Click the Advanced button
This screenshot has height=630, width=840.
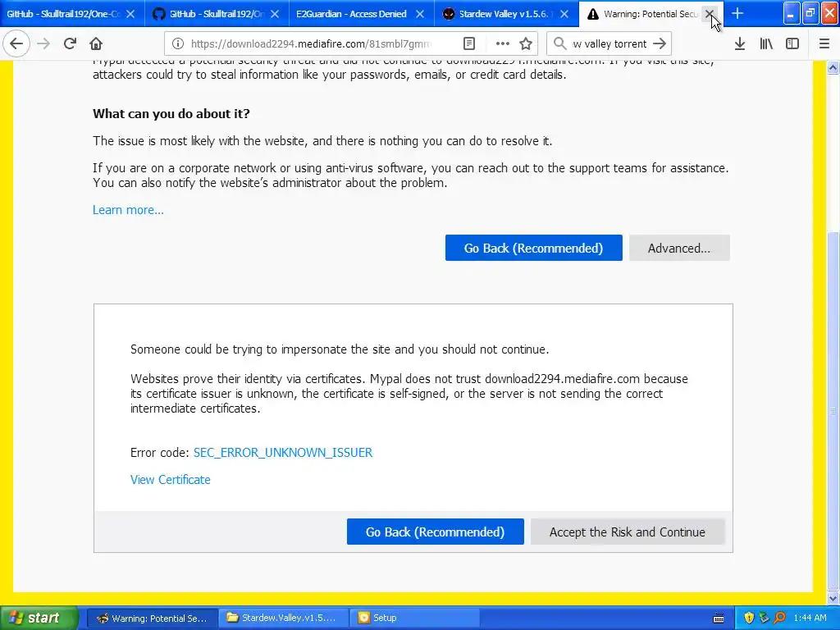[679, 248]
